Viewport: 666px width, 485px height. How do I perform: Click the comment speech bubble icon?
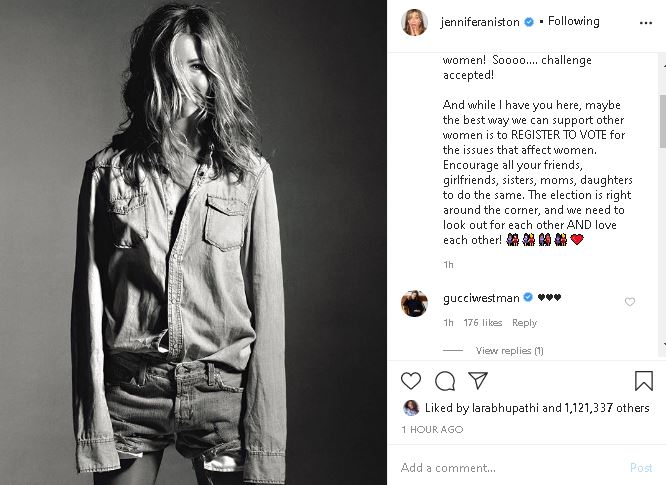[445, 380]
